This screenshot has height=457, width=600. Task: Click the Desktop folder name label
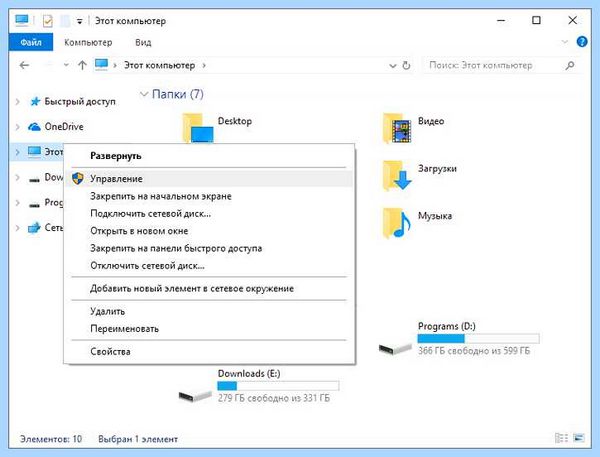(x=235, y=121)
